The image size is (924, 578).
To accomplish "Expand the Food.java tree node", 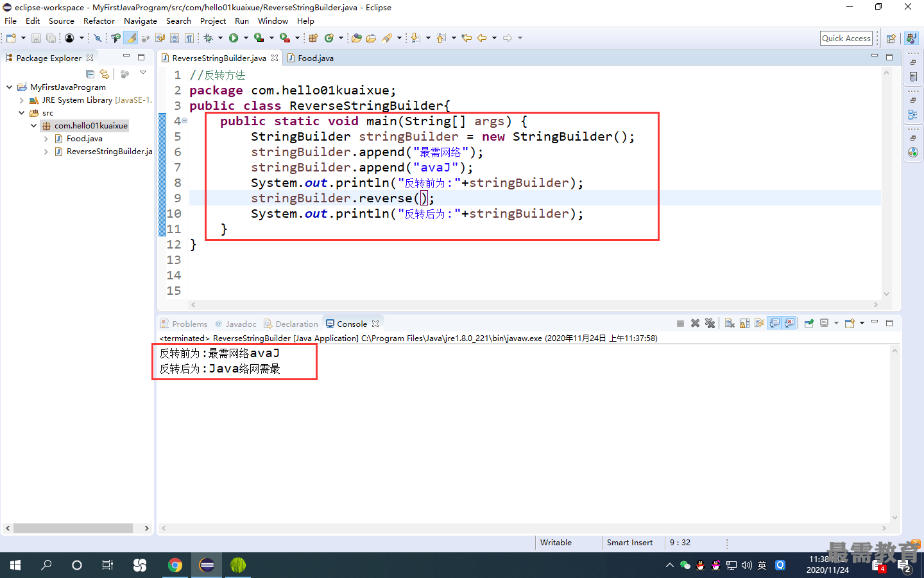I will click(x=46, y=138).
